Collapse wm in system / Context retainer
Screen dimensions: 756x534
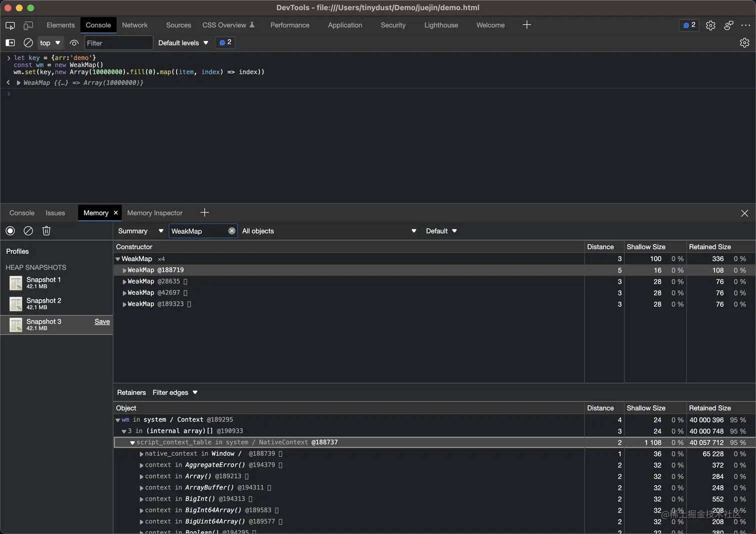pos(118,420)
